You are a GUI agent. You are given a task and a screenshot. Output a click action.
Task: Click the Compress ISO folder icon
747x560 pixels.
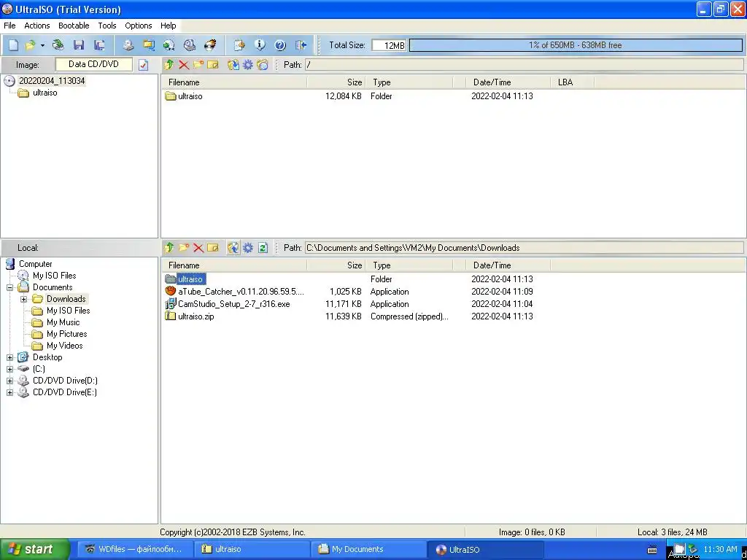pos(149,45)
